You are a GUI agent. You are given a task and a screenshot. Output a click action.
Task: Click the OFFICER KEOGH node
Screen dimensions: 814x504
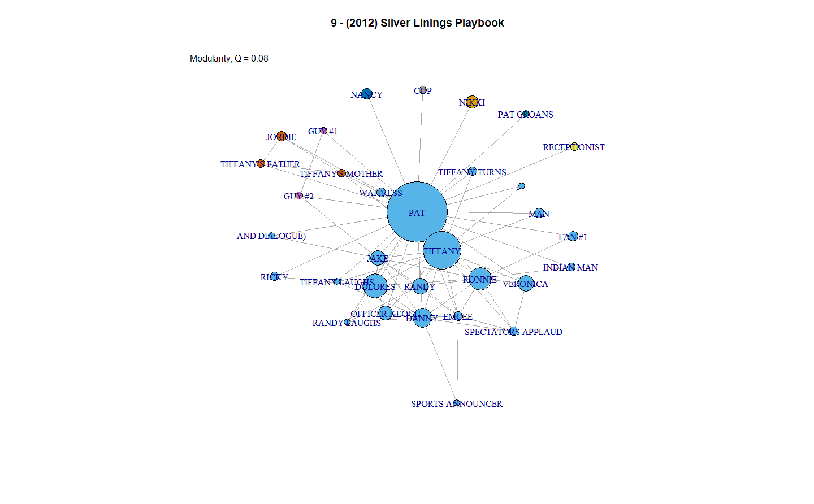(386, 313)
